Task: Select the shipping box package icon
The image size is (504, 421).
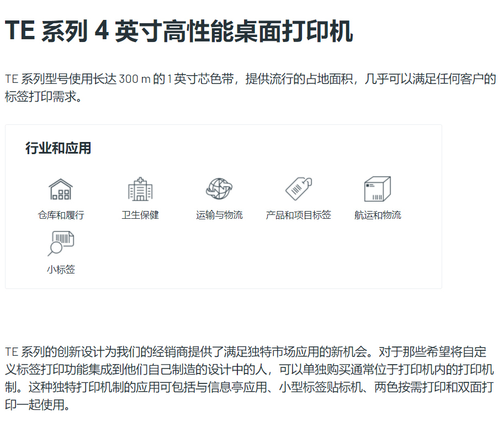Action: (378, 189)
